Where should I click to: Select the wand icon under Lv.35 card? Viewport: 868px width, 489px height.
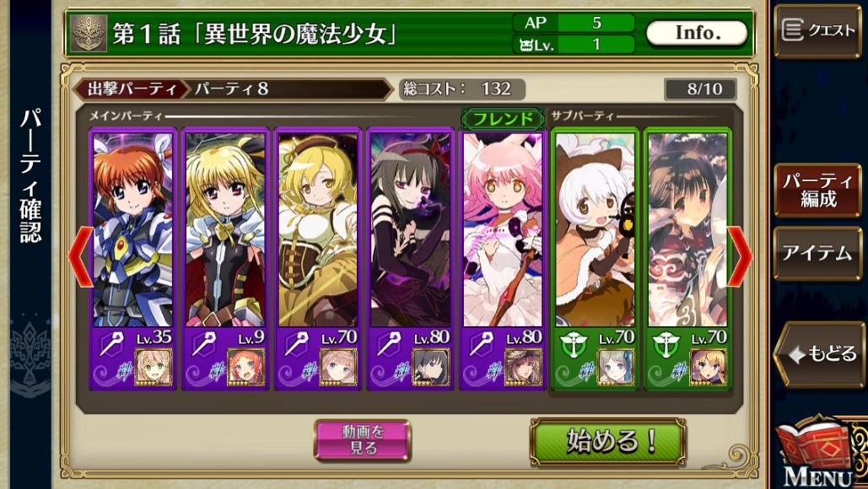click(x=111, y=345)
